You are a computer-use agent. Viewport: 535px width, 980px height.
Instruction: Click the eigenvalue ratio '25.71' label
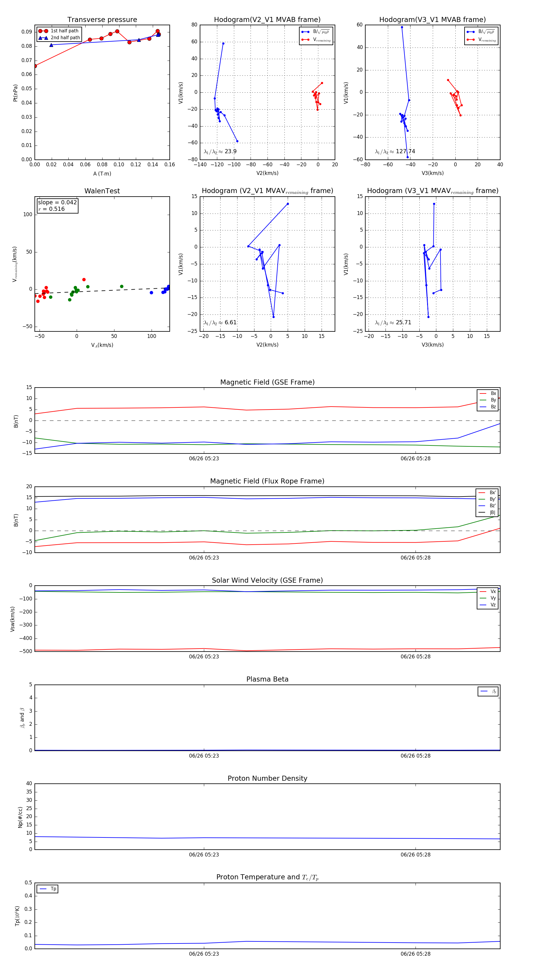point(393,323)
